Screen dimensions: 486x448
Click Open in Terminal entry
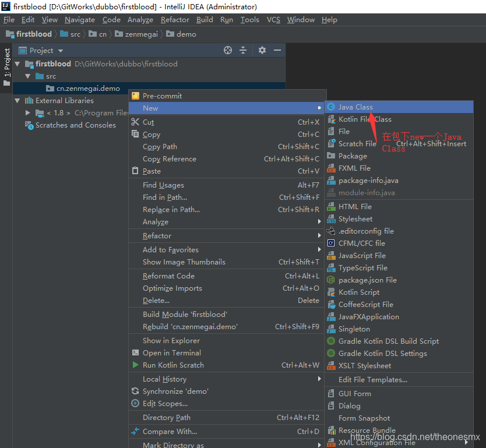226,352
